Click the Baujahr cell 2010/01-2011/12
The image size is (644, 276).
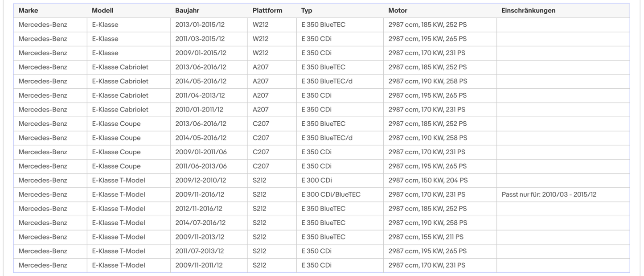click(199, 109)
